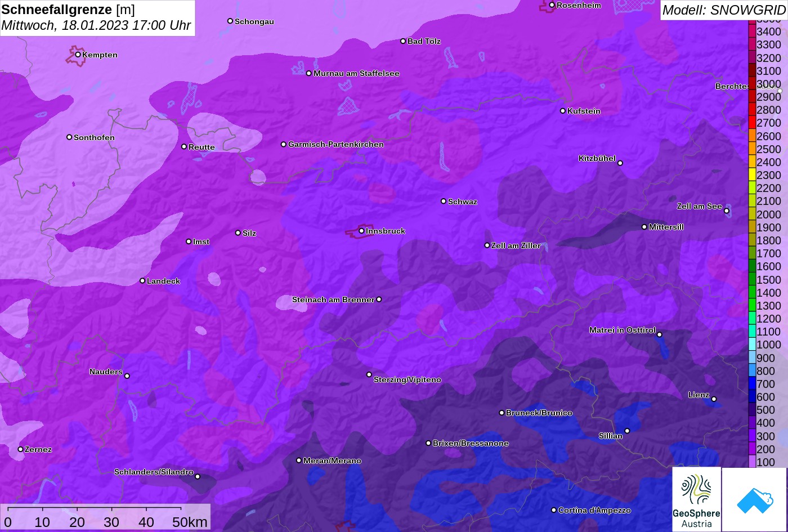Click the Zell am See label
The height and width of the screenshot is (532, 788).
(699, 206)
